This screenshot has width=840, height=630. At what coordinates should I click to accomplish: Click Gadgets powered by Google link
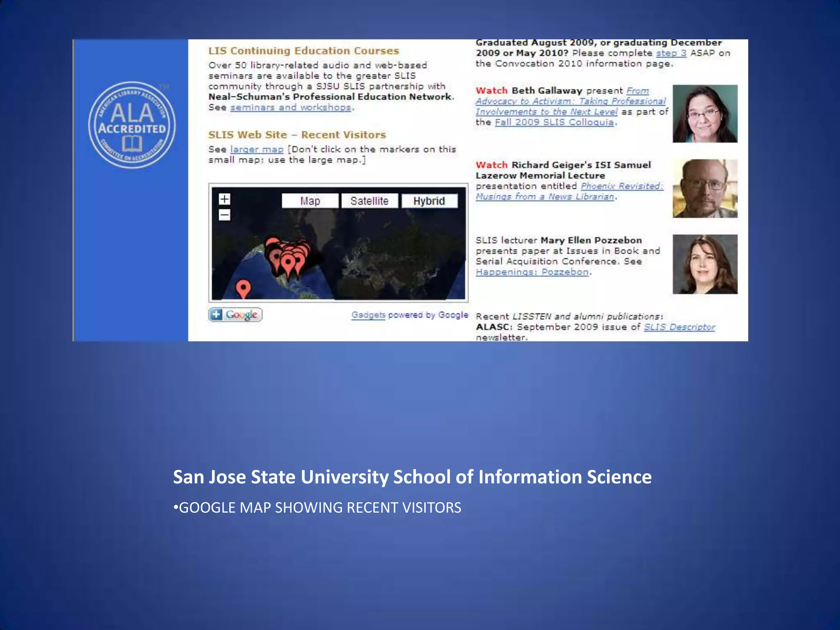click(410, 315)
